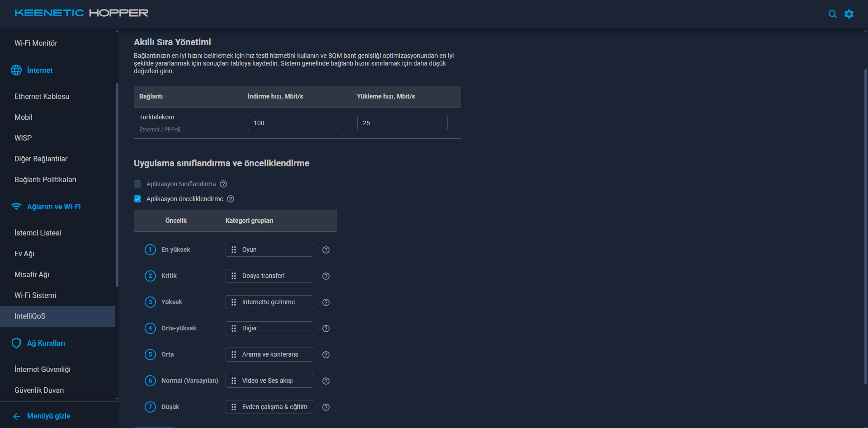Viewport: 868px width, 428px height.
Task: Open help for Aplikasyon Sınıflandırma
Action: pos(223,184)
